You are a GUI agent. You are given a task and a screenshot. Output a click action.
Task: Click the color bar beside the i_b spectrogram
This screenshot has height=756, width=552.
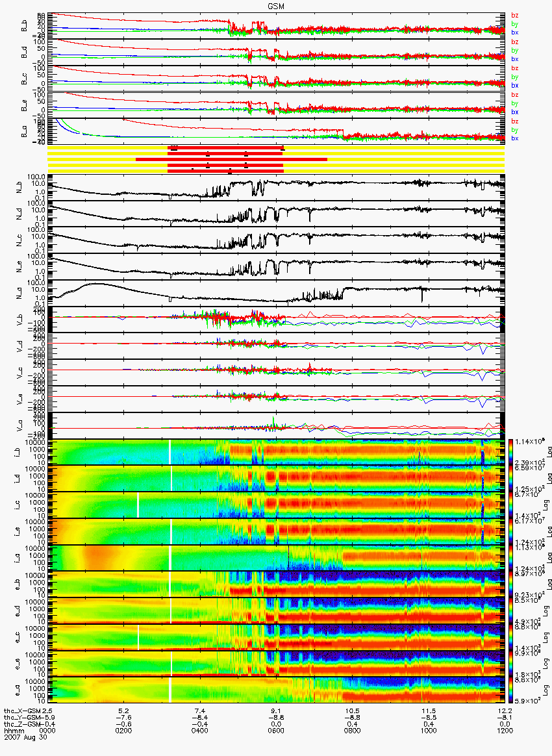pyautogui.click(x=511, y=452)
